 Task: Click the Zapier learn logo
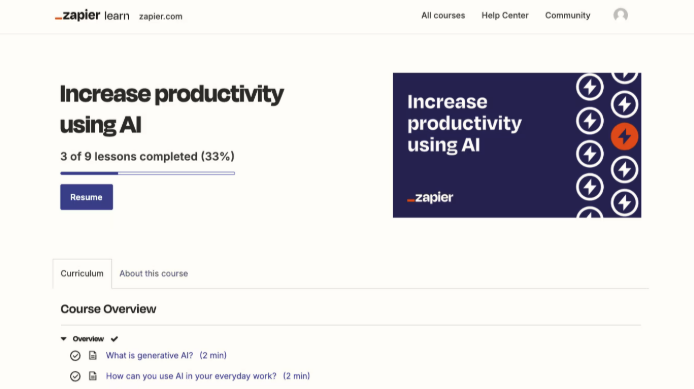click(x=92, y=15)
